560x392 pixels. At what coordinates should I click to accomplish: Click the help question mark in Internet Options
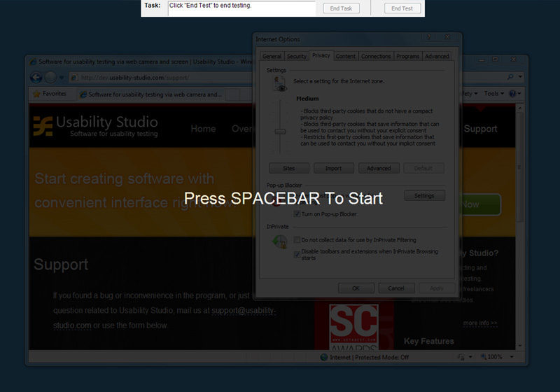pyautogui.click(x=429, y=37)
